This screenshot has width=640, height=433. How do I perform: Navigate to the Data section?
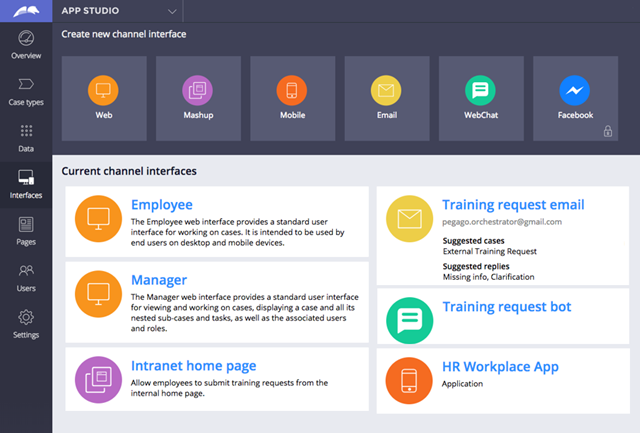click(26, 138)
